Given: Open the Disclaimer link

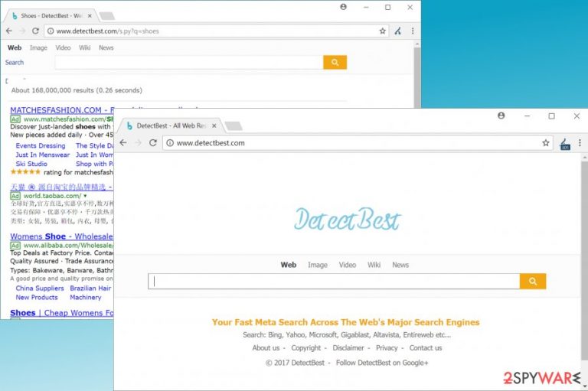Looking at the screenshot, I should (x=348, y=348).
